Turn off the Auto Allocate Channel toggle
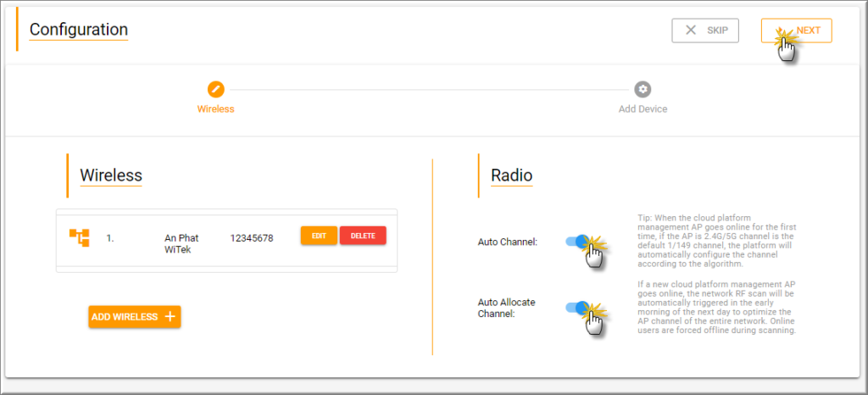This screenshot has height=395, width=868. click(x=578, y=308)
